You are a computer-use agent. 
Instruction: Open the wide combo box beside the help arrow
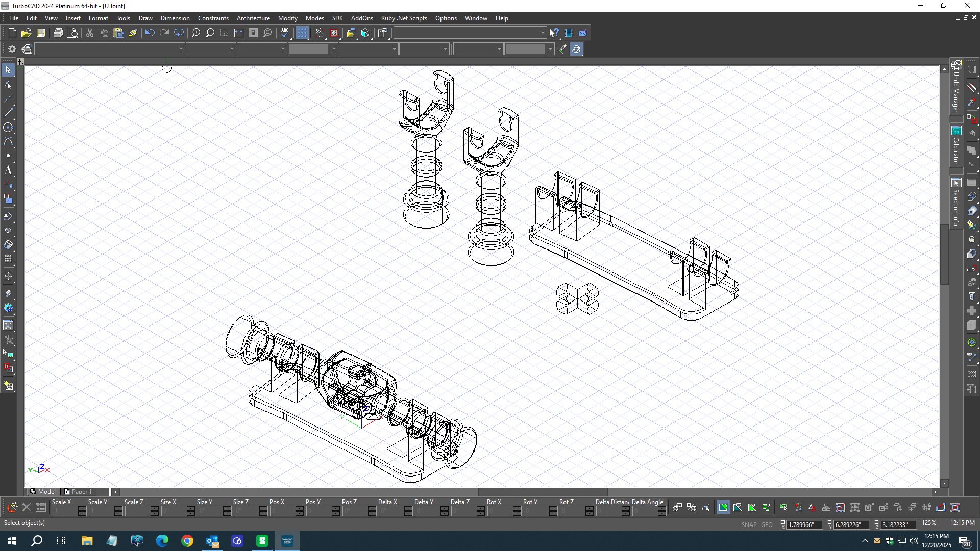tap(470, 33)
